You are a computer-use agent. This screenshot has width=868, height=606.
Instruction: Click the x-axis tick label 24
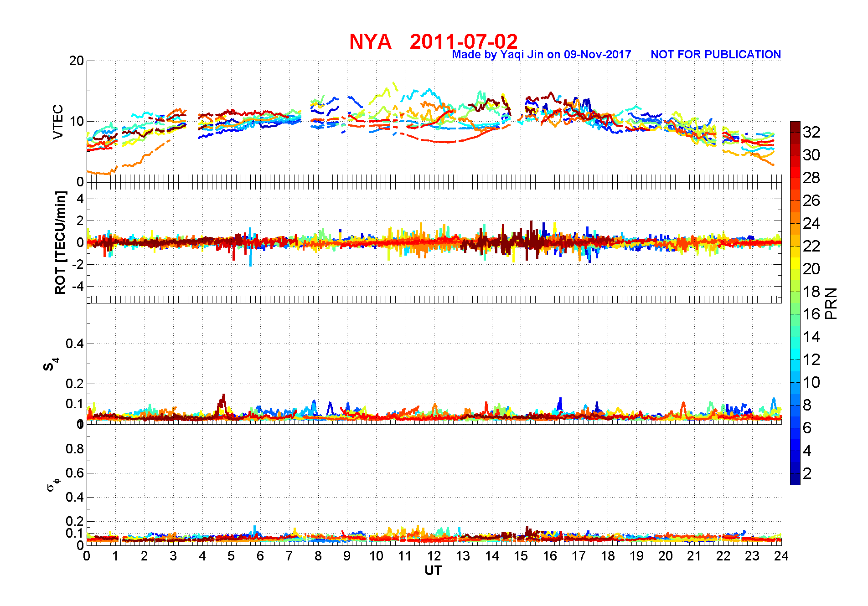tap(781, 556)
